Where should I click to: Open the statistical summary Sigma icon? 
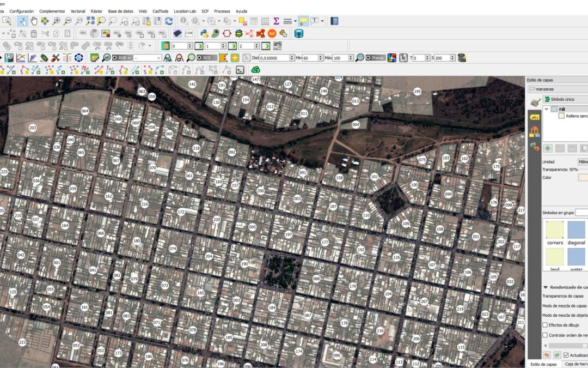pos(277,21)
